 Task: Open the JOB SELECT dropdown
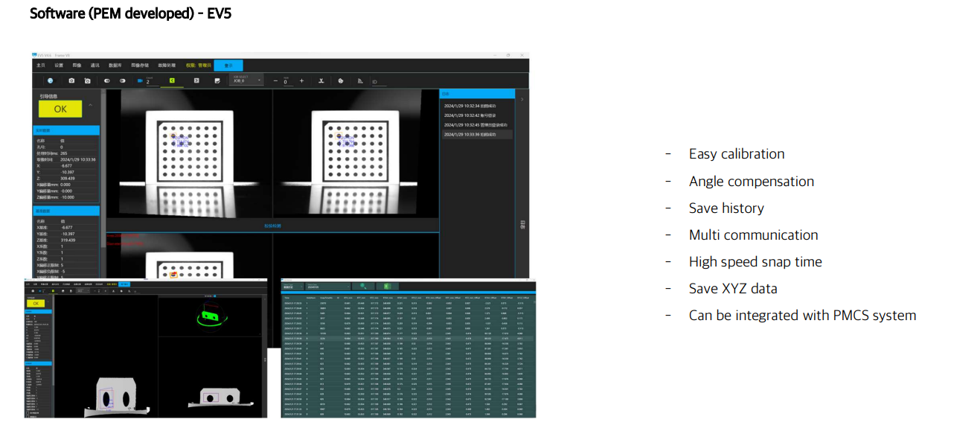[248, 80]
